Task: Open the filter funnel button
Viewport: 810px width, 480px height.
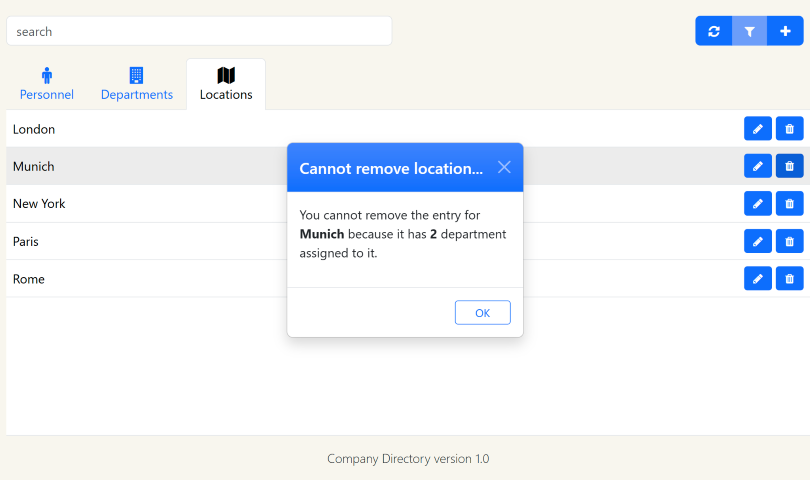Action: tap(749, 31)
